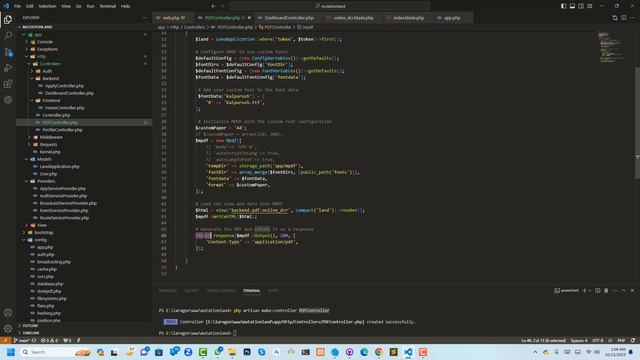
Task: Open the Source Control view
Action: [x=8, y=52]
